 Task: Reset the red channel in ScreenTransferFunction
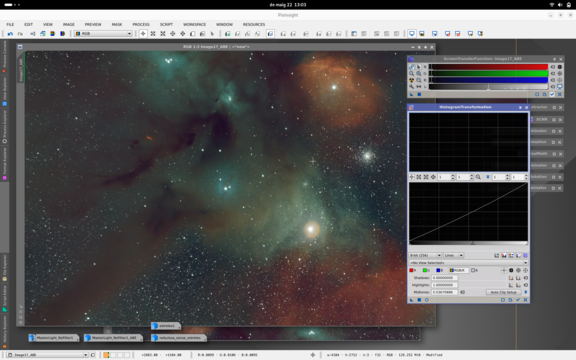click(552, 67)
